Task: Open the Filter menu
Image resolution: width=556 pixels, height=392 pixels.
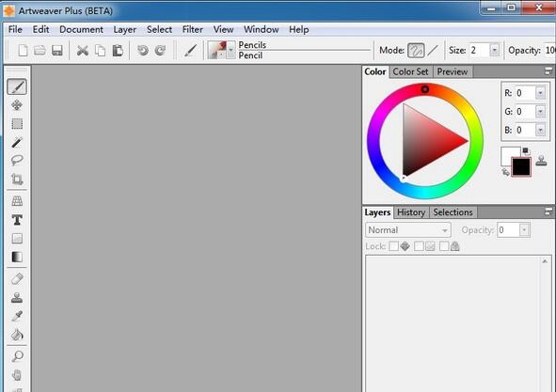Action: 193,29
